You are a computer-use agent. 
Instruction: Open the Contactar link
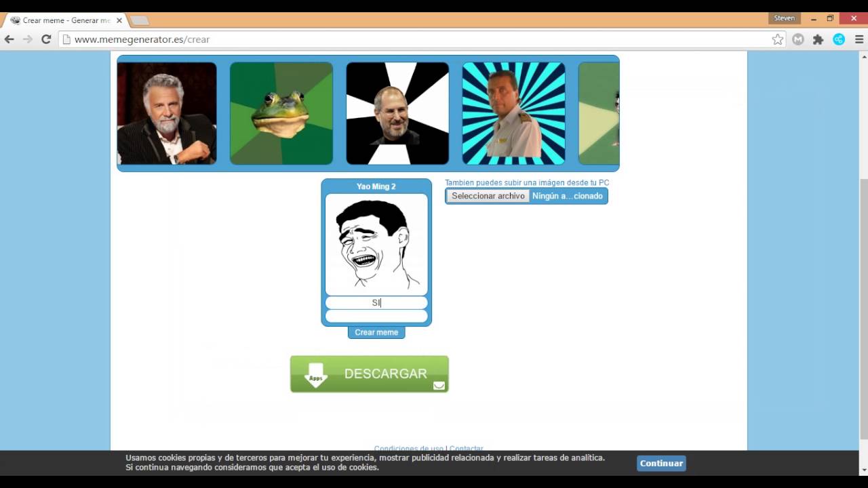[x=467, y=449]
